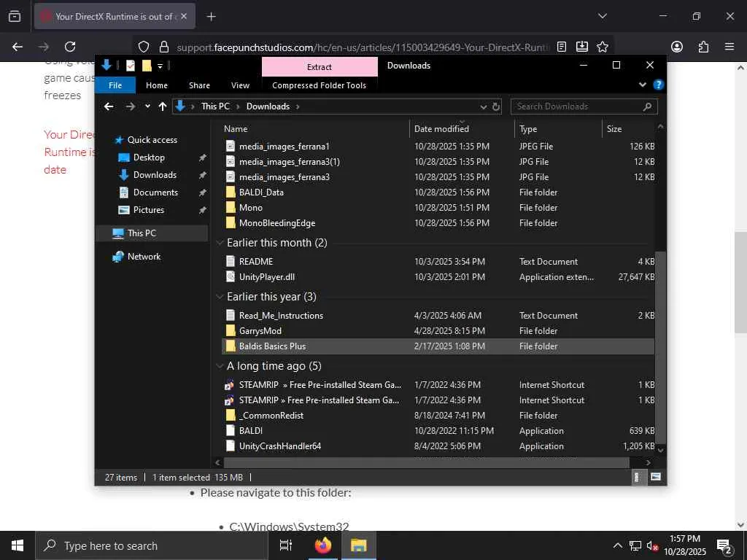This screenshot has height=560, width=747.
Task: Go forward in File Explorer
Action: [130, 106]
